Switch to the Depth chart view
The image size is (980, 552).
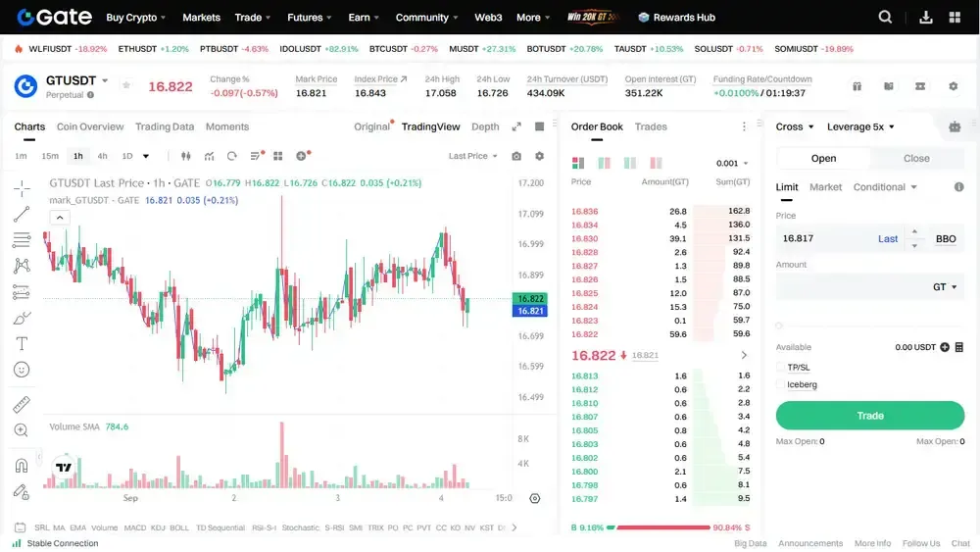[x=485, y=126]
